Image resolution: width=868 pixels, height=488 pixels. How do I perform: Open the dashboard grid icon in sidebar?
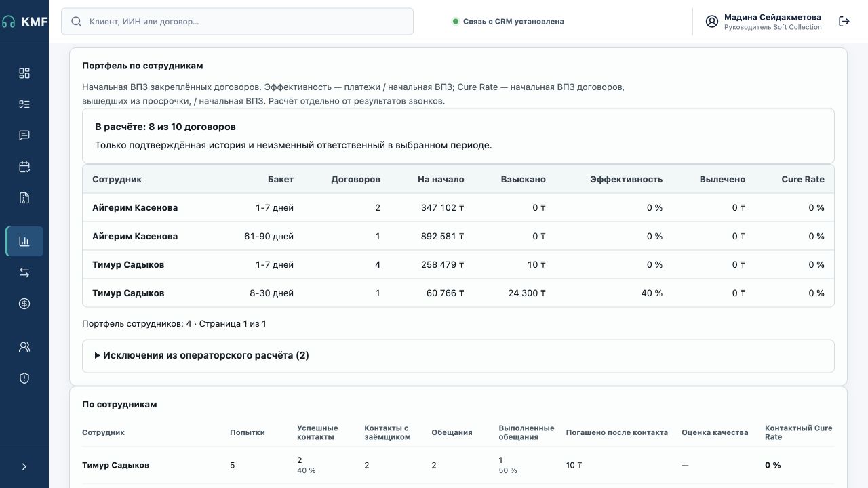pos(24,73)
